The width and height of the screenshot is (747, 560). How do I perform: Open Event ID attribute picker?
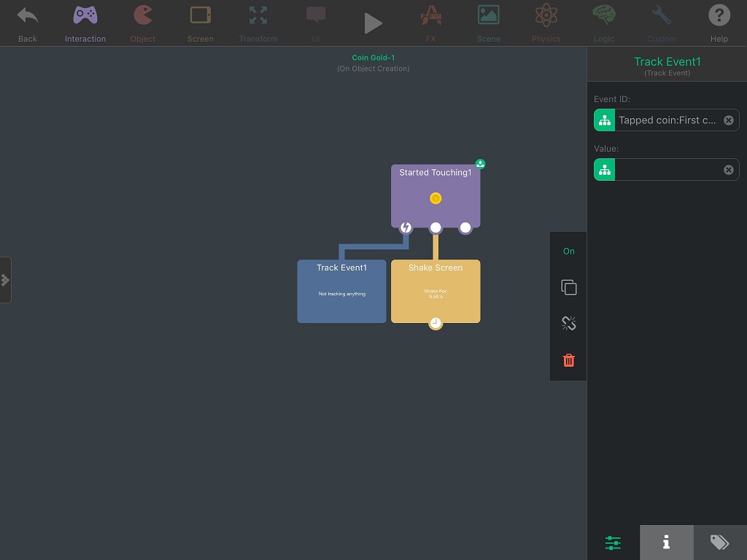[605, 120]
